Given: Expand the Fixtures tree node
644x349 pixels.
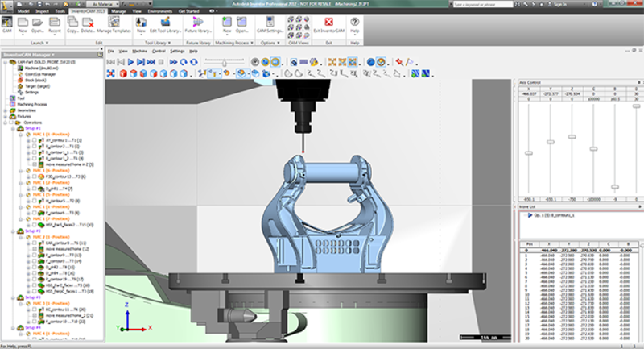Looking at the screenshot, I should point(4,116).
